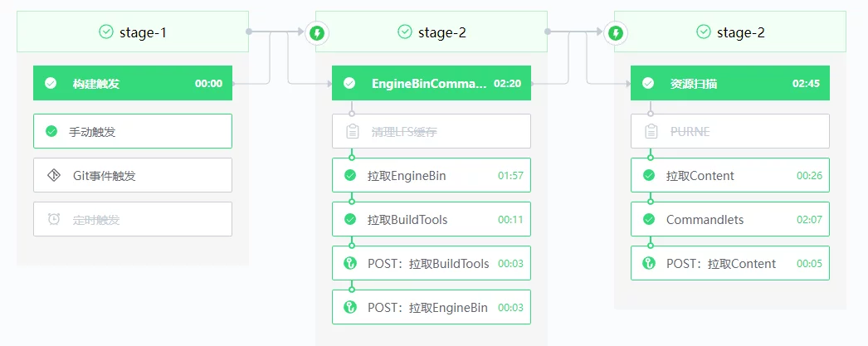Click the 02:45 duration on 资源扫描

click(x=806, y=84)
